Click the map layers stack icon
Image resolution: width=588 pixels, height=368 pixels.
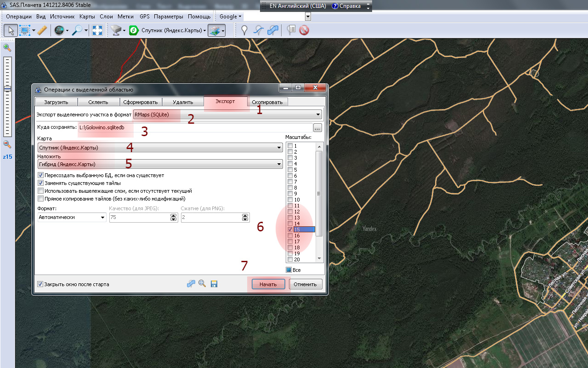pos(214,30)
